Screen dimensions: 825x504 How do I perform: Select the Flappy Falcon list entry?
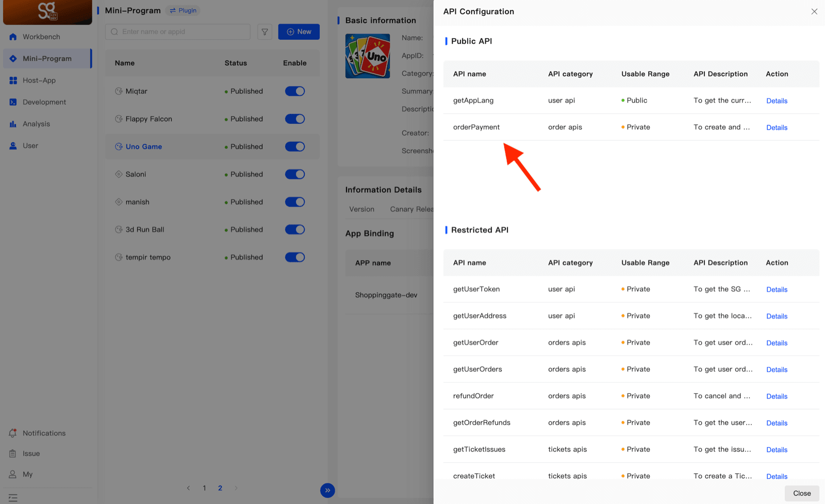click(x=149, y=119)
